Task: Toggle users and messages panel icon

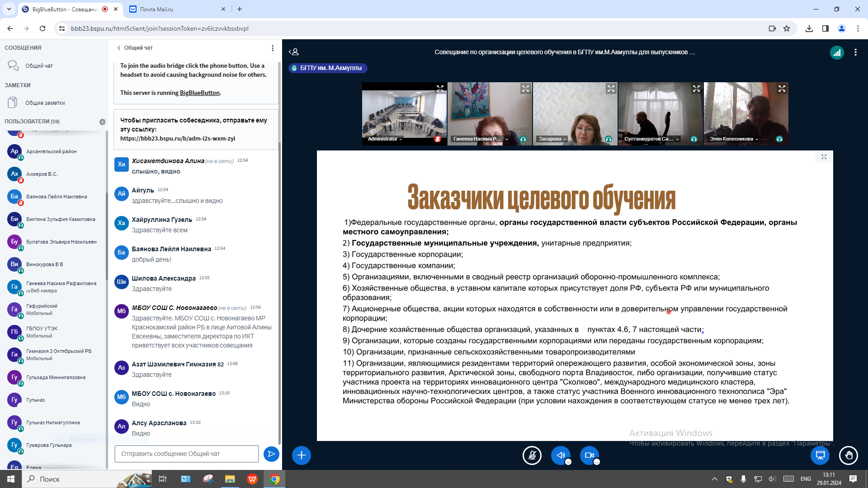Action: 294,52
